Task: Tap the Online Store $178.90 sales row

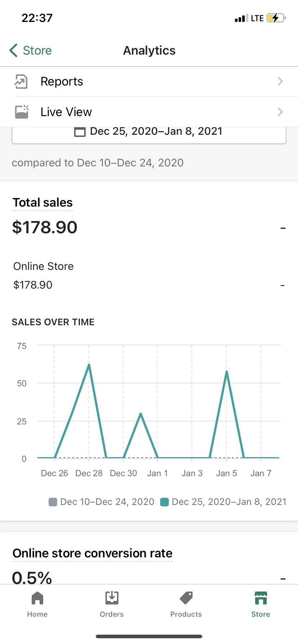Action: pos(149,276)
